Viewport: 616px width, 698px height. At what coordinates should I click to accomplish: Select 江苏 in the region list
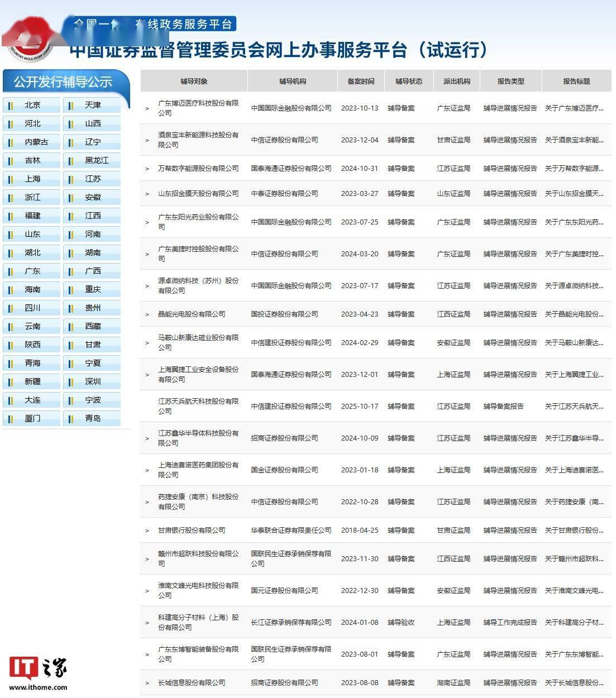coord(93,179)
